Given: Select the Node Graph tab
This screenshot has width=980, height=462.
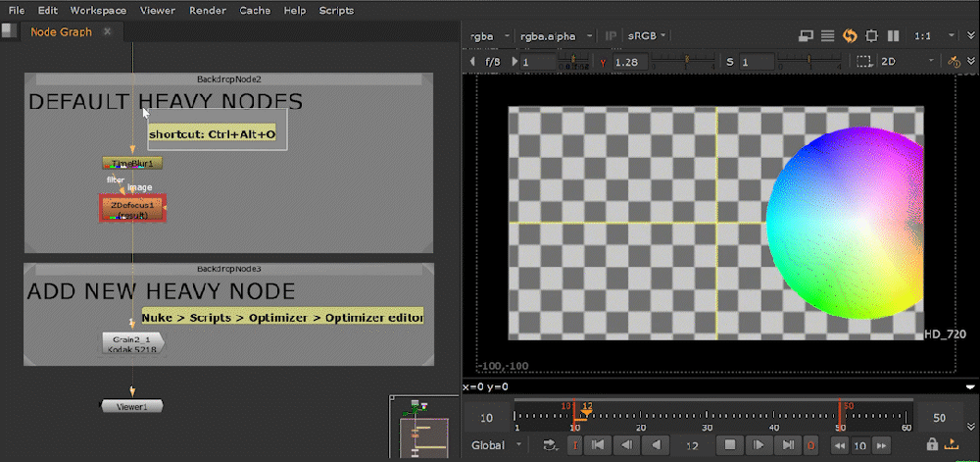Looking at the screenshot, I should 61,31.
